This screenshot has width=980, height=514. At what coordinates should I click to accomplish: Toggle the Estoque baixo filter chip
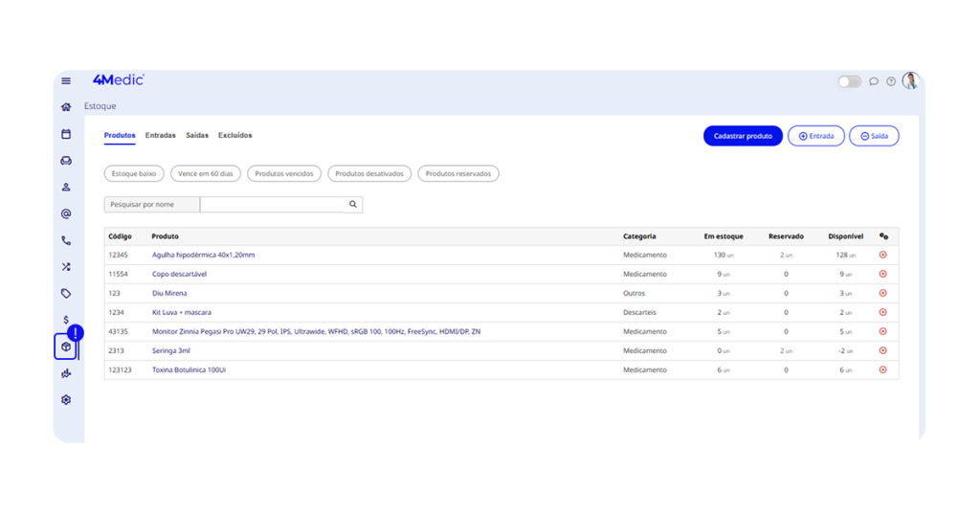(134, 174)
